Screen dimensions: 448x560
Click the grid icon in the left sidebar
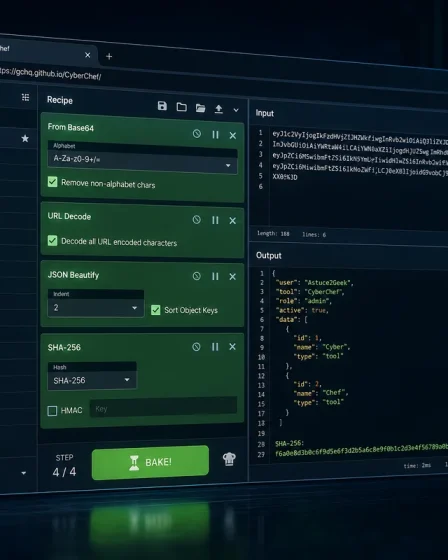(x=25, y=97)
